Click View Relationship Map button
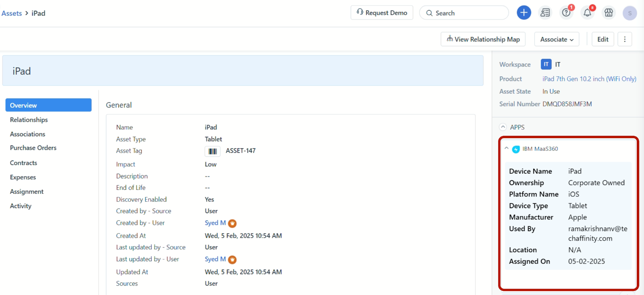 483,39
